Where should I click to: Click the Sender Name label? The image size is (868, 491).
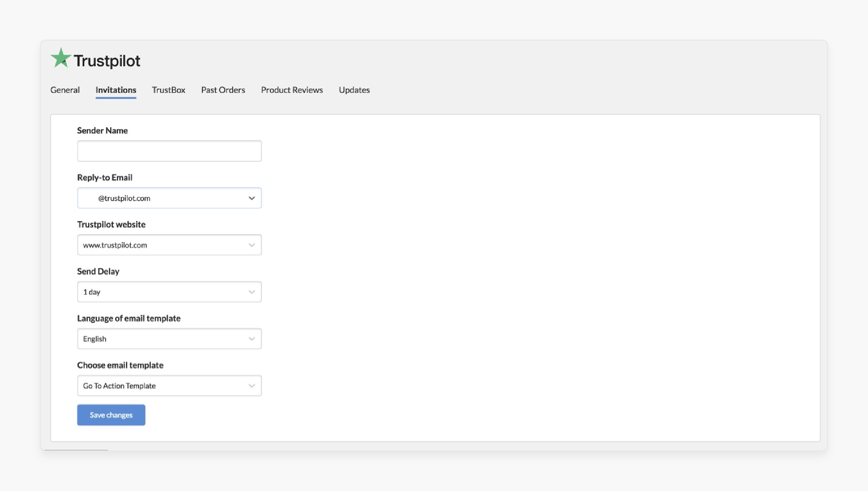point(102,130)
